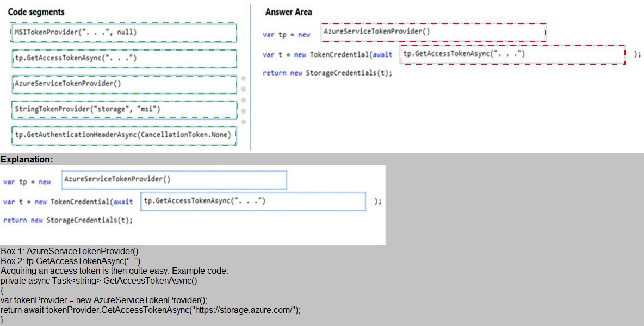Click the Code segments heading

click(36, 12)
